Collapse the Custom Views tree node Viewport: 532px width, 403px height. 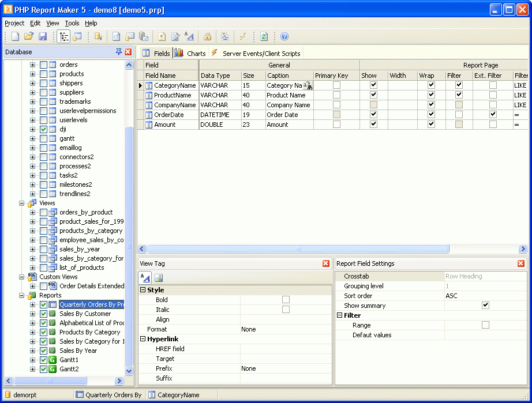coord(22,277)
